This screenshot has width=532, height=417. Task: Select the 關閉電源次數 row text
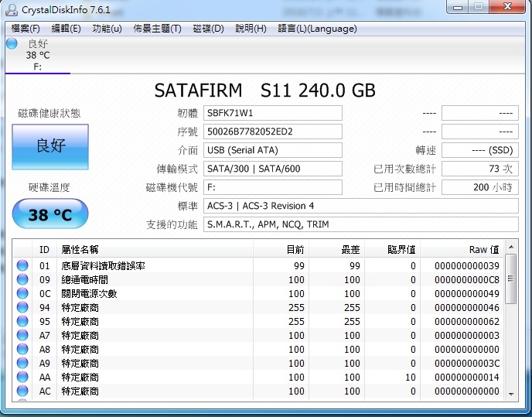(89, 293)
